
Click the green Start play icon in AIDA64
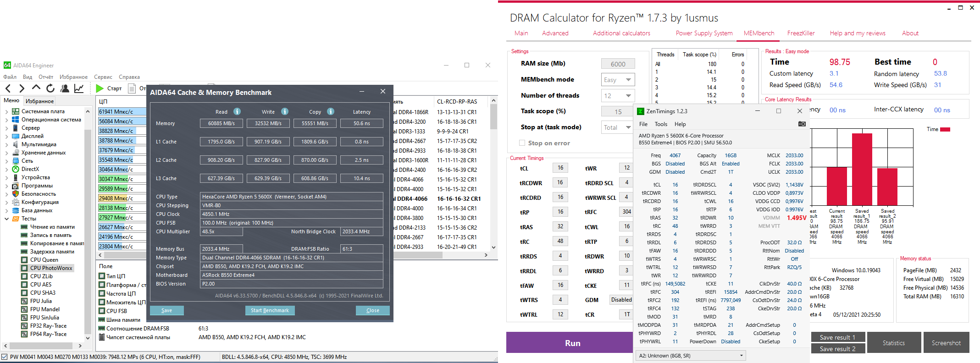(100, 88)
